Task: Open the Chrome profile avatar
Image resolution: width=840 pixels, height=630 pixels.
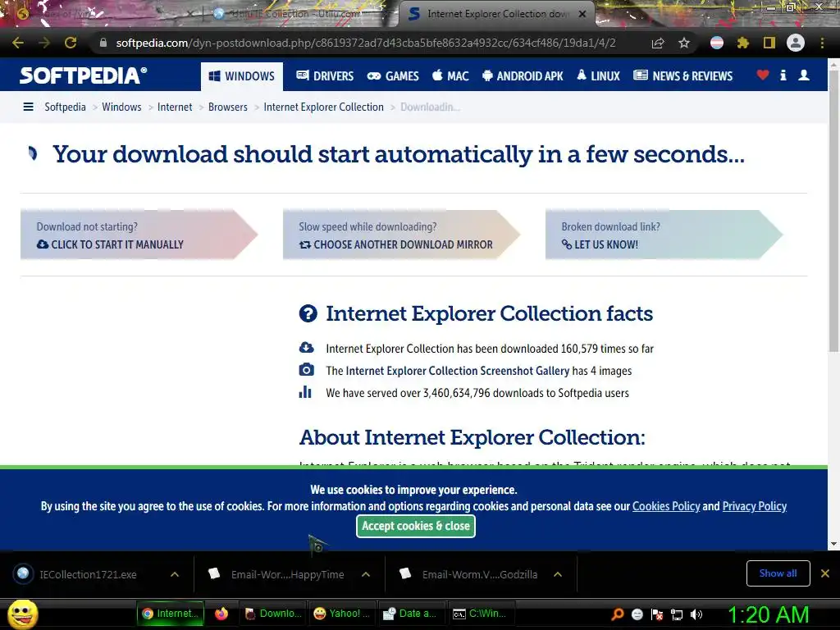Action: [x=796, y=43]
